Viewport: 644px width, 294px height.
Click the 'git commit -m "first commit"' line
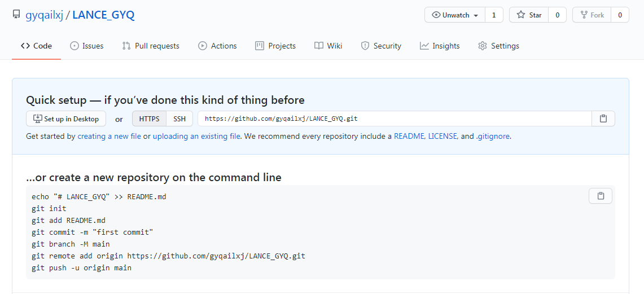click(93, 232)
